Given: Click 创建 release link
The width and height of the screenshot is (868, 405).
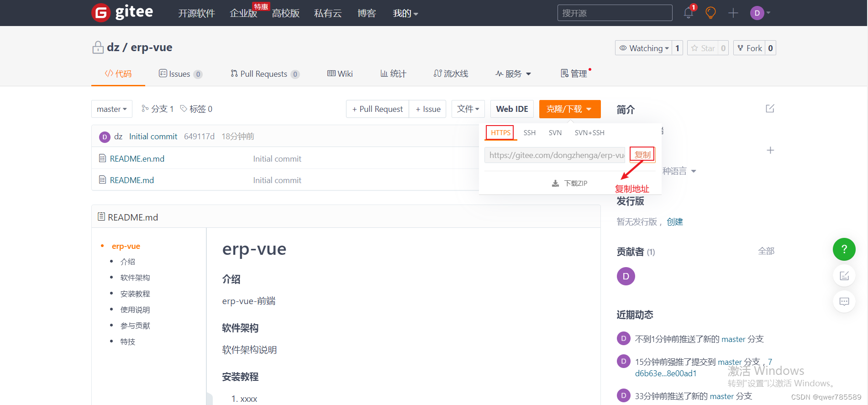Looking at the screenshot, I should [675, 221].
